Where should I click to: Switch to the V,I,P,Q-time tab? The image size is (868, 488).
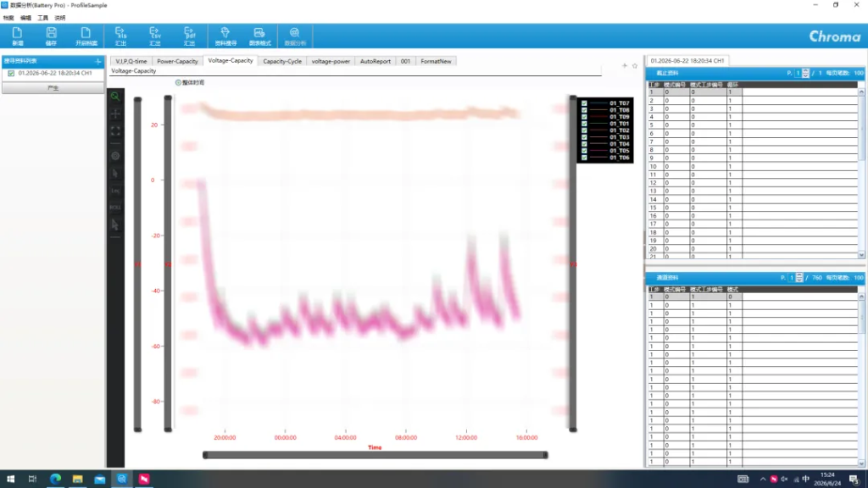[131, 61]
